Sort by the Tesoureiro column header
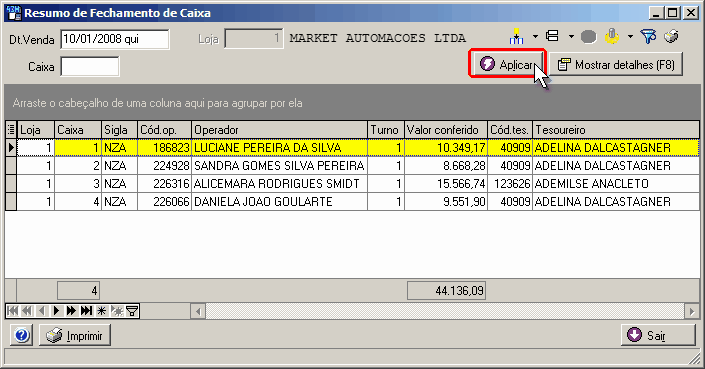This screenshot has height=369, width=705. pyautogui.click(x=616, y=130)
